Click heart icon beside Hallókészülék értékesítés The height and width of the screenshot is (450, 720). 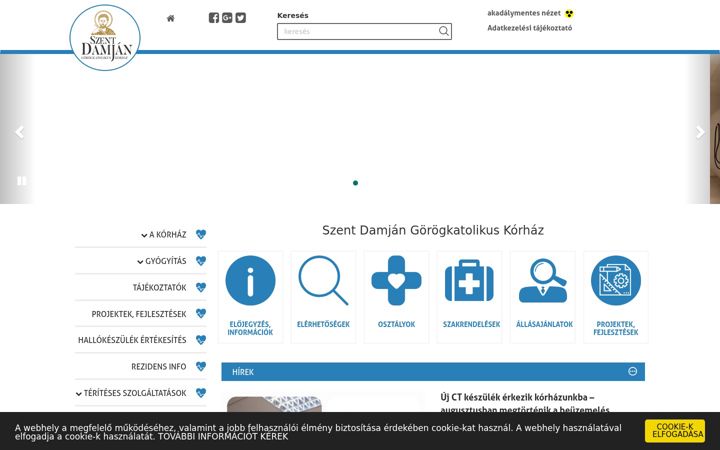tap(201, 340)
